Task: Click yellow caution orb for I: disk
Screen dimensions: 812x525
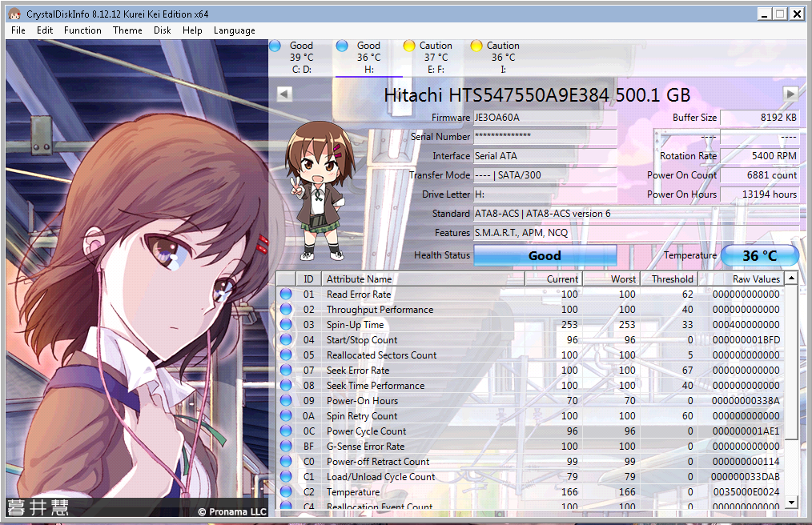Action: 476,46
